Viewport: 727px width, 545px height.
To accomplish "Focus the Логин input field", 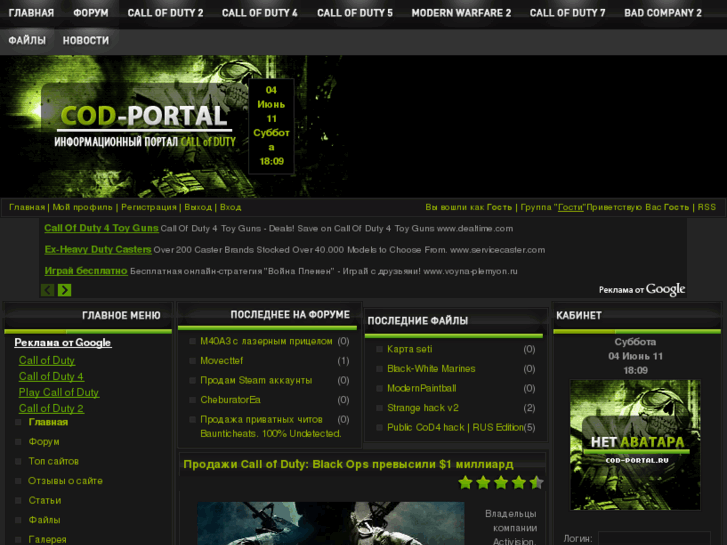I will (x=654, y=539).
